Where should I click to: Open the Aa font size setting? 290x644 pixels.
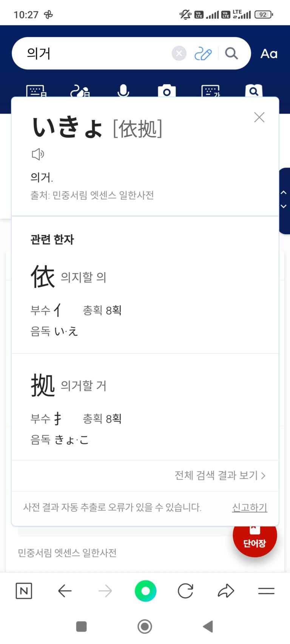[269, 54]
